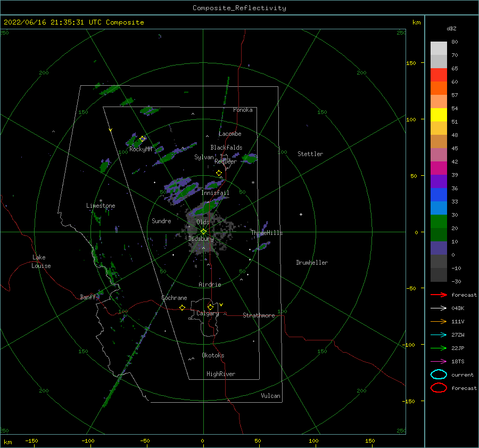Click the 18TS legend label
This screenshot has width=479, height=448.
[458, 362]
